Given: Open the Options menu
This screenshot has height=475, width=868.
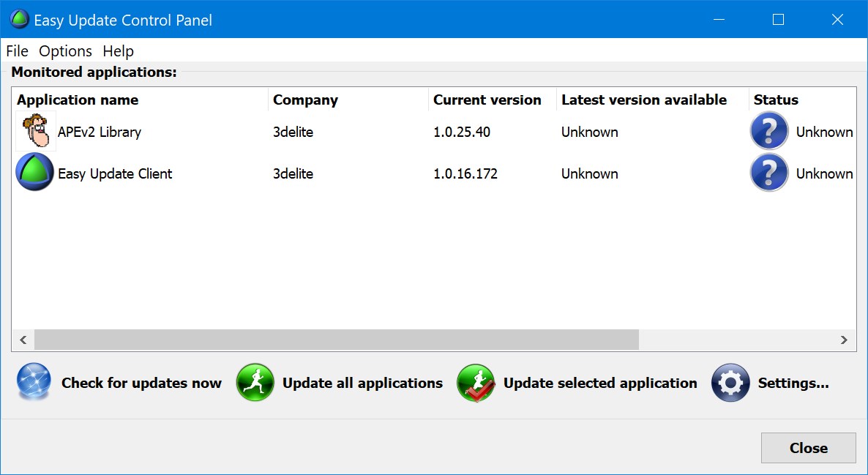Looking at the screenshot, I should click(x=66, y=51).
